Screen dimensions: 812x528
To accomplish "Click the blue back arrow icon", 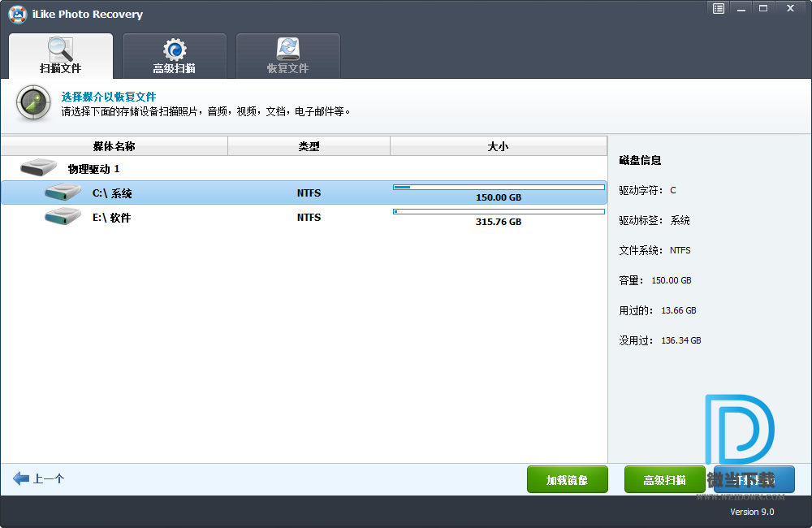I will click(21, 478).
